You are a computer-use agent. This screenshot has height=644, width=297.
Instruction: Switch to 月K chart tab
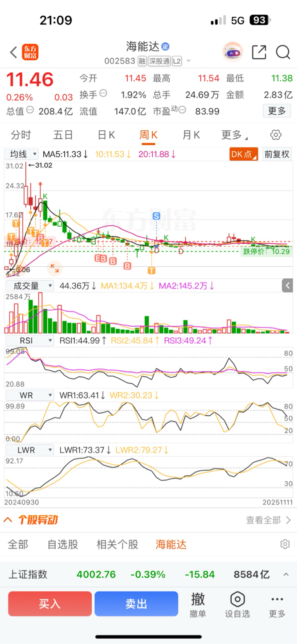click(191, 135)
